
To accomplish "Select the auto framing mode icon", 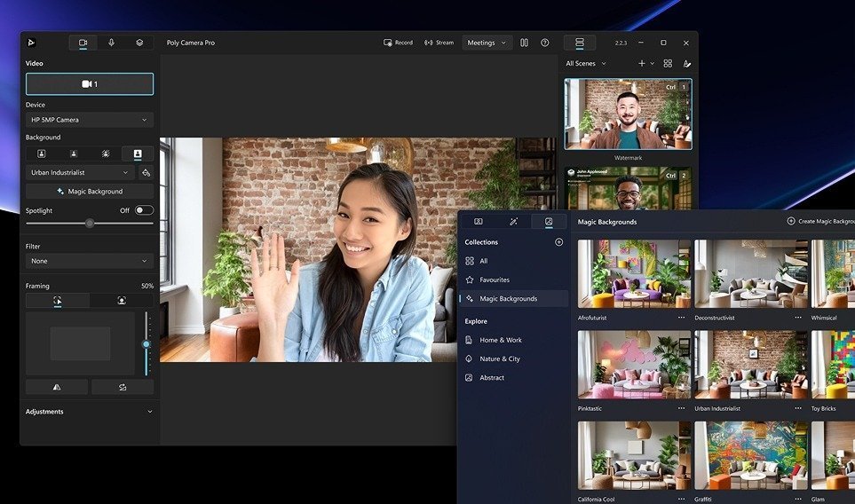I will pos(57,300).
